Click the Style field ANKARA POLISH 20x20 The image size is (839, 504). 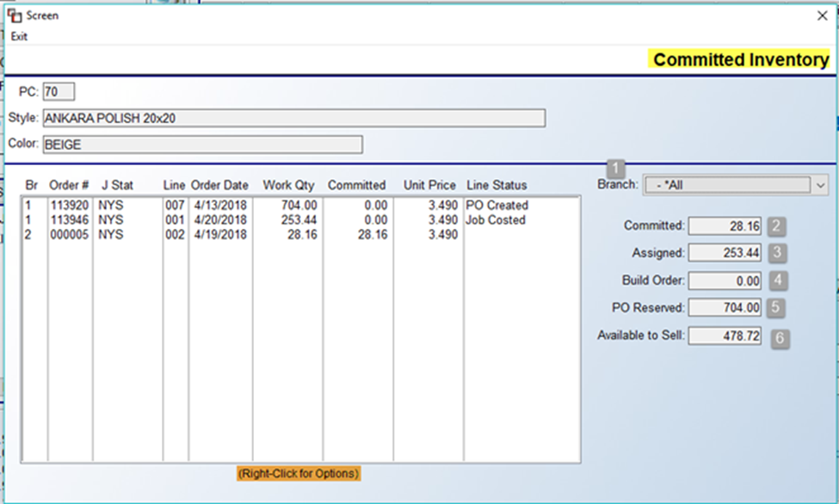point(293,118)
